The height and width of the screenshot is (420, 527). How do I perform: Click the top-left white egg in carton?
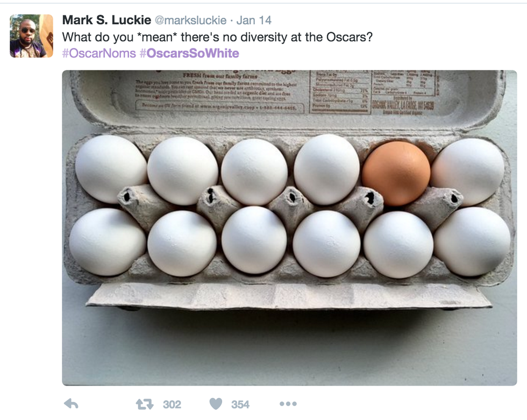tap(110, 168)
